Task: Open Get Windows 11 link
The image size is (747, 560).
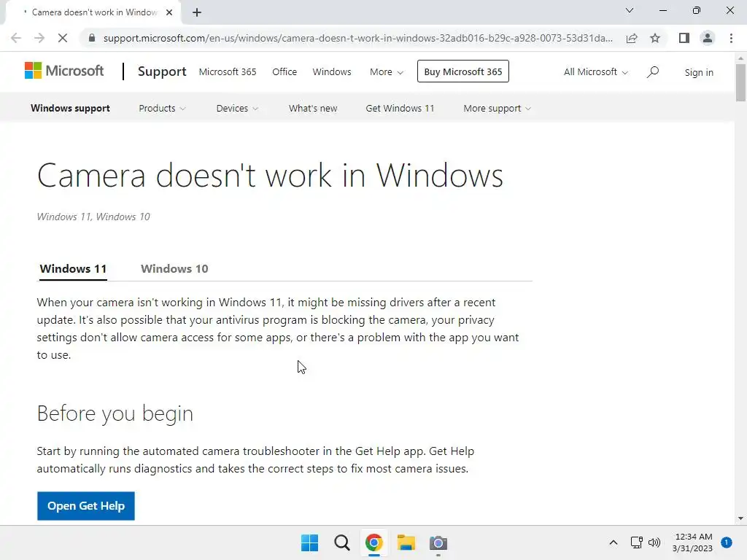Action: coord(400,108)
